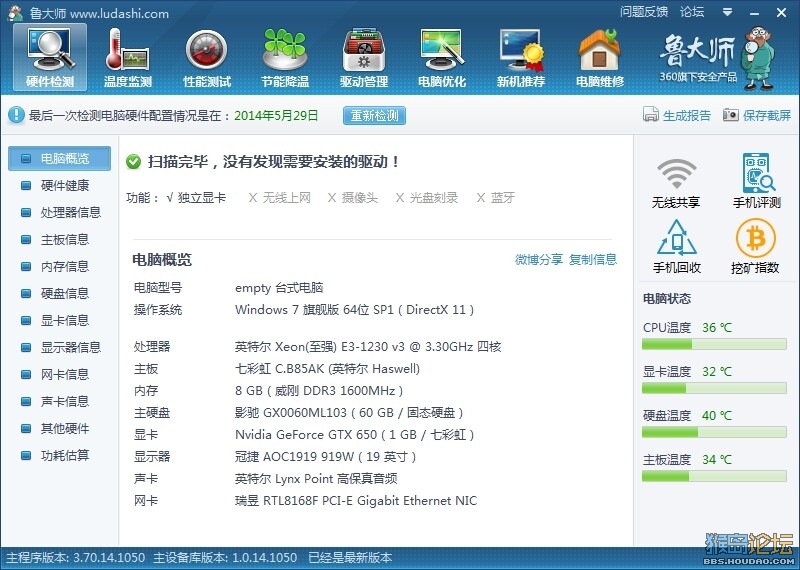Click the 硬盘温度 progress bar
The width and height of the screenshot is (800, 570).
click(714, 432)
